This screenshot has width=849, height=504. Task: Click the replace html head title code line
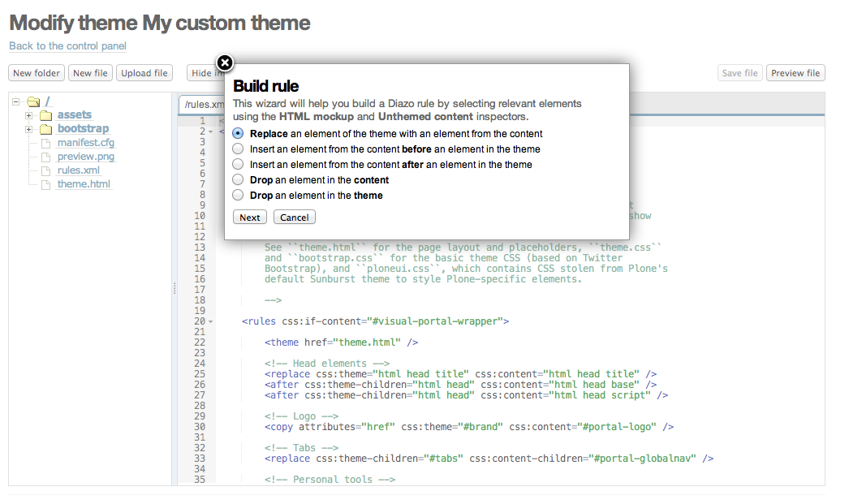[x=460, y=374]
